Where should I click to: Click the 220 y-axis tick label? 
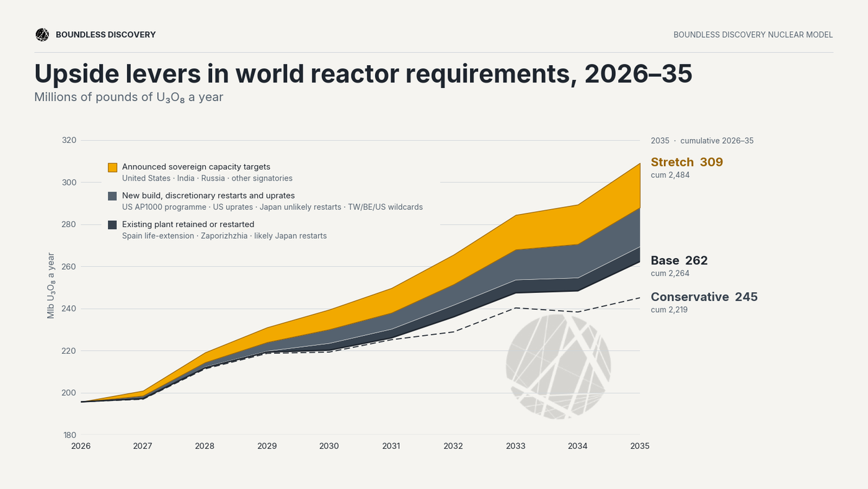69,351
